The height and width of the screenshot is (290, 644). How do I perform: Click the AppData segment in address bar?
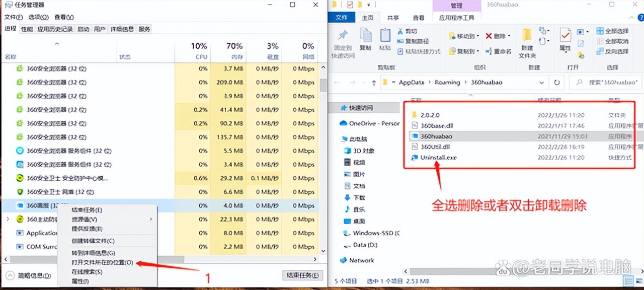click(411, 82)
